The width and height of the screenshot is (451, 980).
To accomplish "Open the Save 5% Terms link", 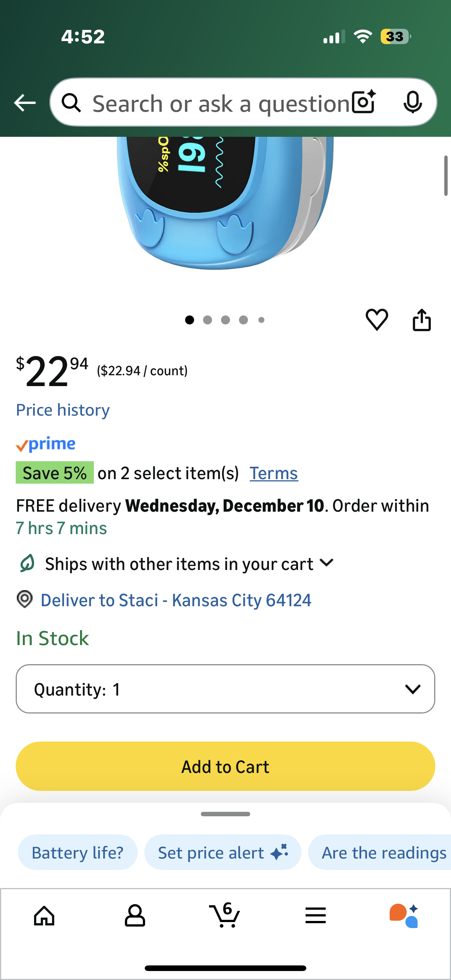I will 274,473.
